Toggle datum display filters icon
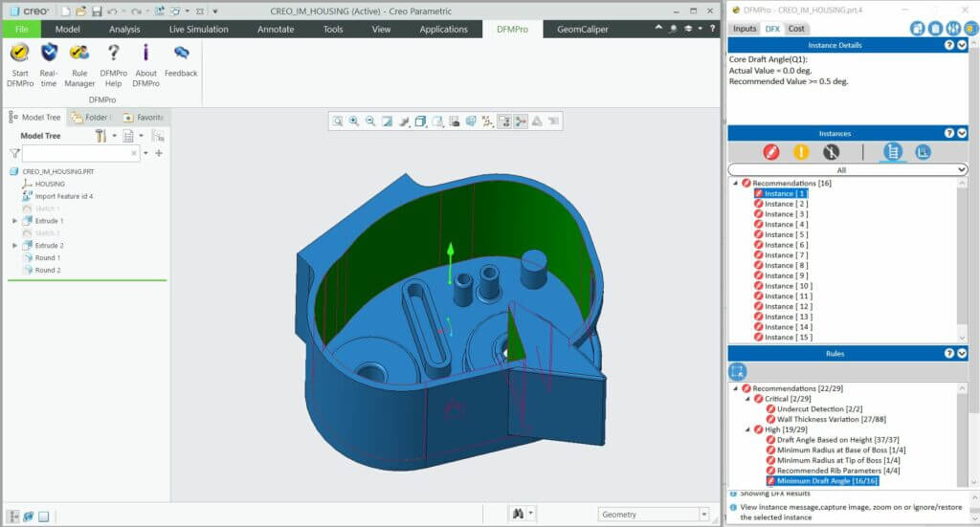The width and height of the screenshot is (980, 527). pyautogui.click(x=487, y=121)
